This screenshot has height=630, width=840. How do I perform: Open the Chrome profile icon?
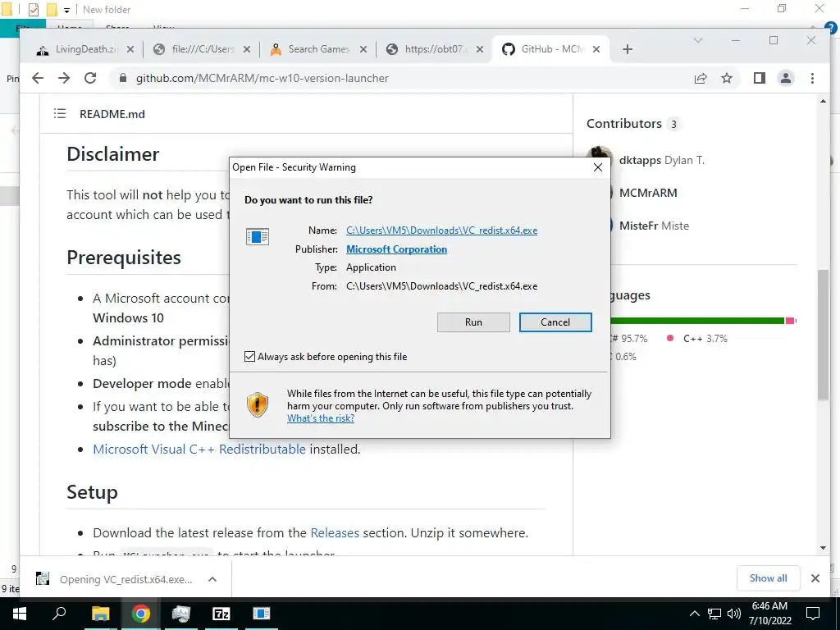(x=785, y=78)
